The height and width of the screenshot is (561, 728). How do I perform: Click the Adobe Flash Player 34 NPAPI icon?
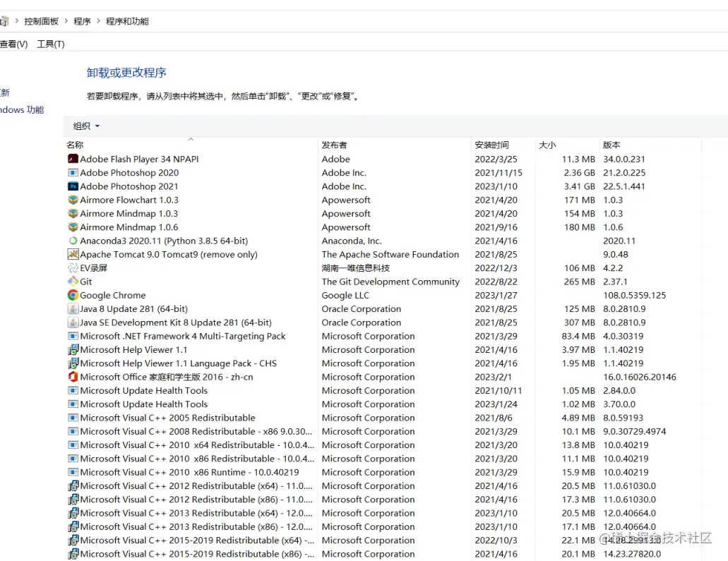click(x=73, y=159)
